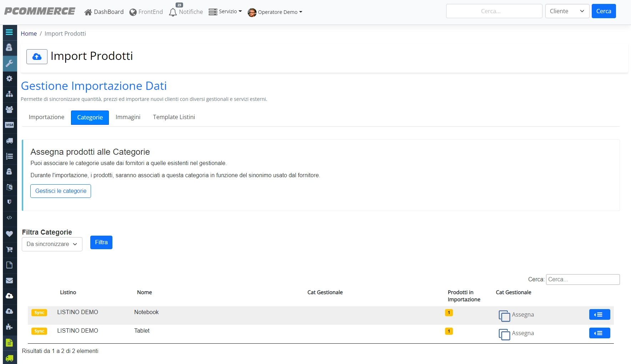The width and height of the screenshot is (631, 364).
Task: Click LISTINO DEMO in the Notebook row
Action: 77,312
